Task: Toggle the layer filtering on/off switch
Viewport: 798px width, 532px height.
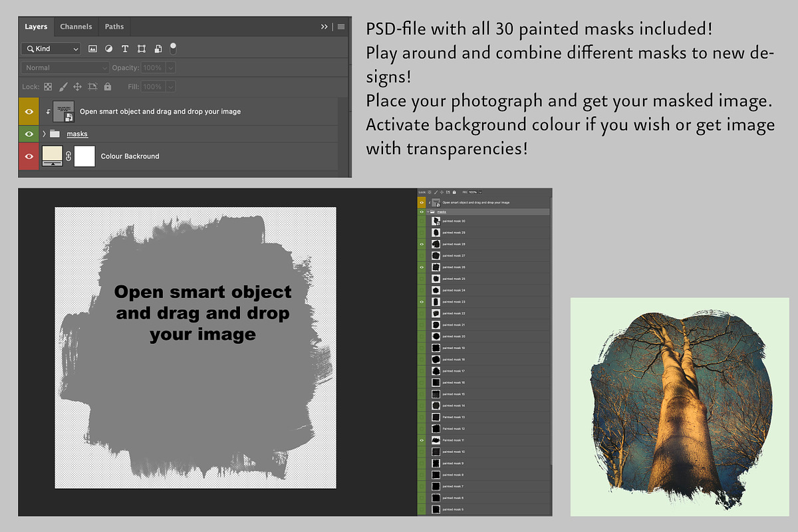Action: (x=173, y=47)
